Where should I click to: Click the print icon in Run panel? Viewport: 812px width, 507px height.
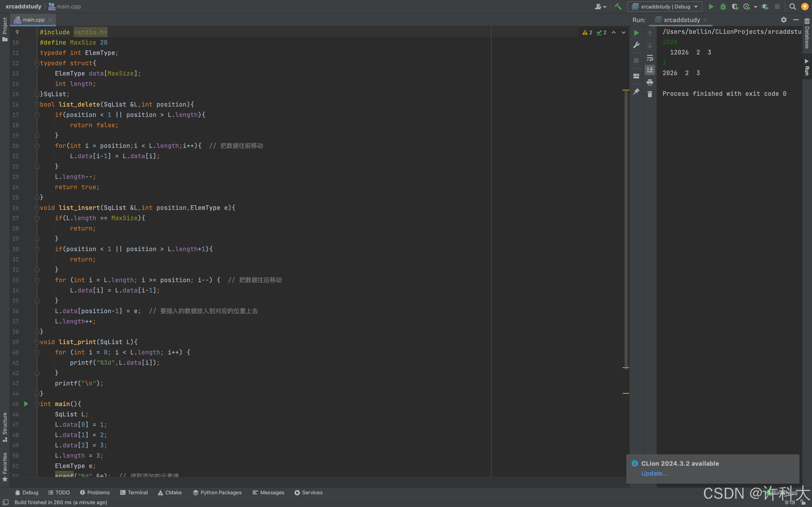pyautogui.click(x=650, y=82)
